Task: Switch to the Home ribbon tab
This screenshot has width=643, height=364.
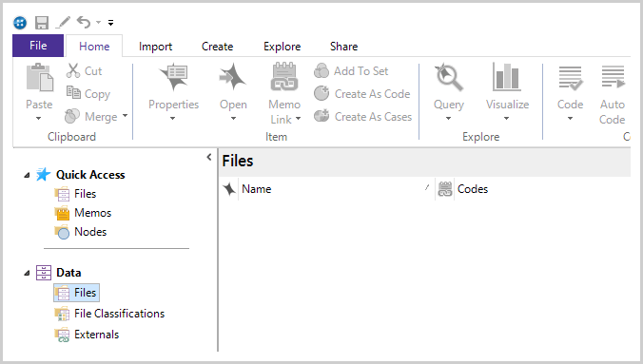Action: (x=94, y=47)
